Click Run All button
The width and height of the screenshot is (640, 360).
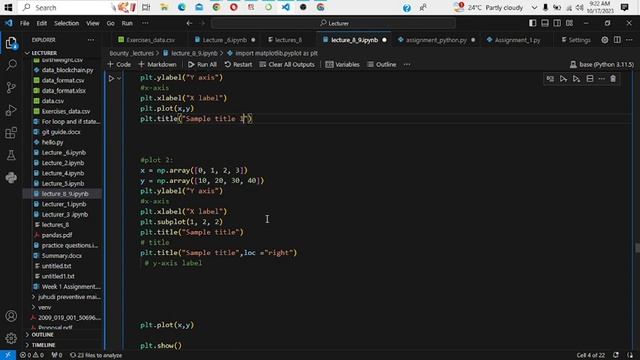(x=202, y=64)
